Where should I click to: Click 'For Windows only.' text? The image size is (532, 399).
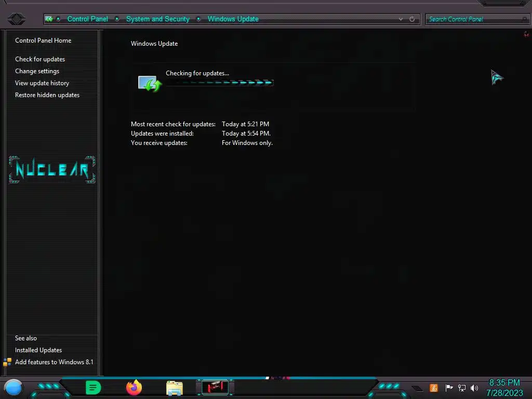247,143
